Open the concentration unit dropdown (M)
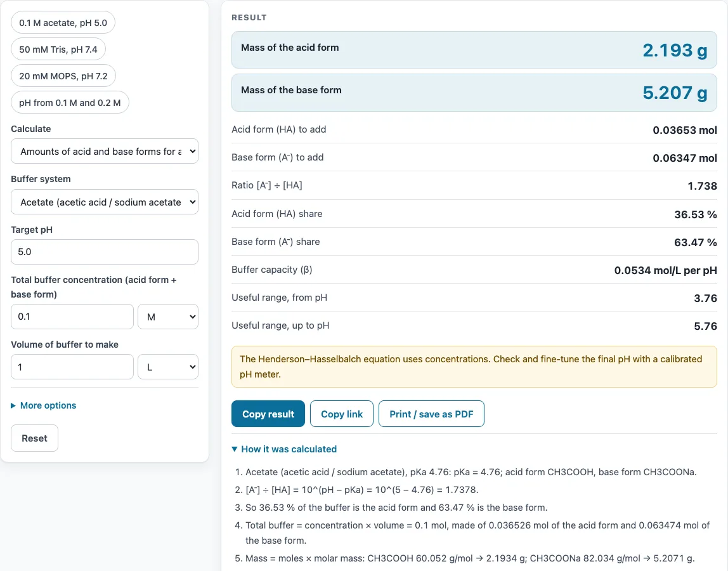Image resolution: width=728 pixels, height=571 pixels. coord(168,317)
